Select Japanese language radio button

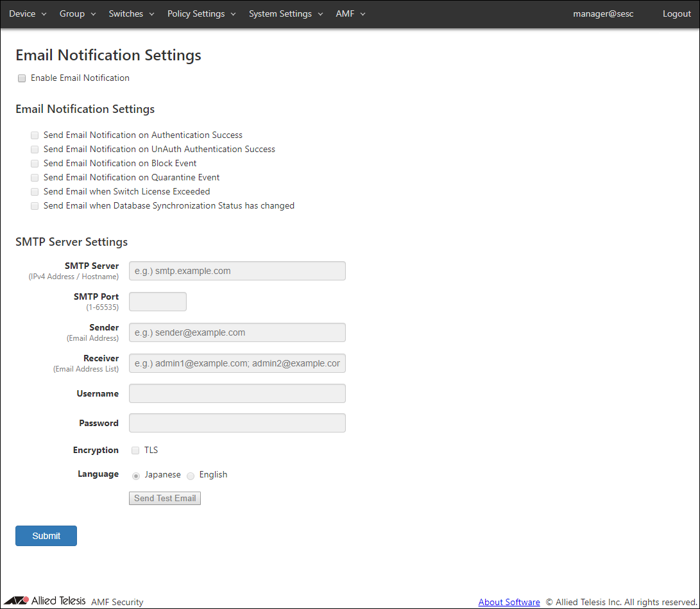(x=136, y=476)
